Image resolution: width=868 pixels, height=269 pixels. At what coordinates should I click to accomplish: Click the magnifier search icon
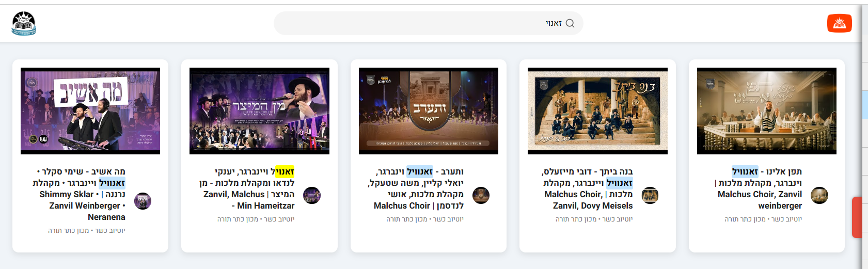[x=570, y=23]
